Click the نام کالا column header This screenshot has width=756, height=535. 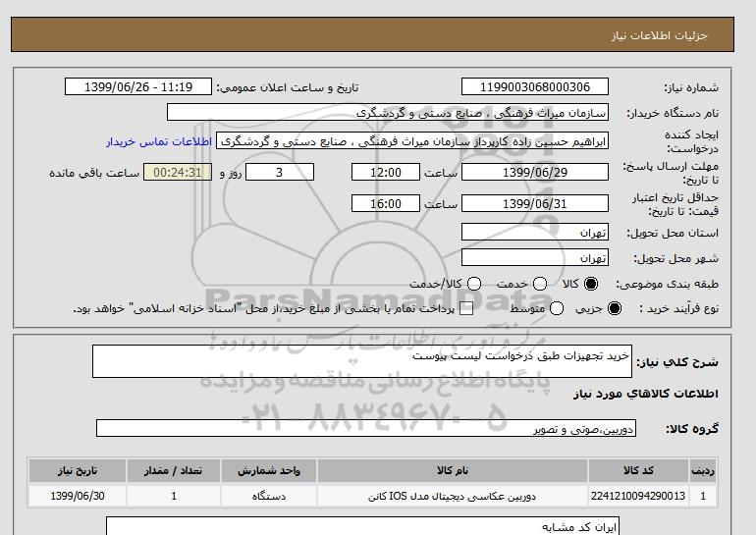[x=453, y=471]
